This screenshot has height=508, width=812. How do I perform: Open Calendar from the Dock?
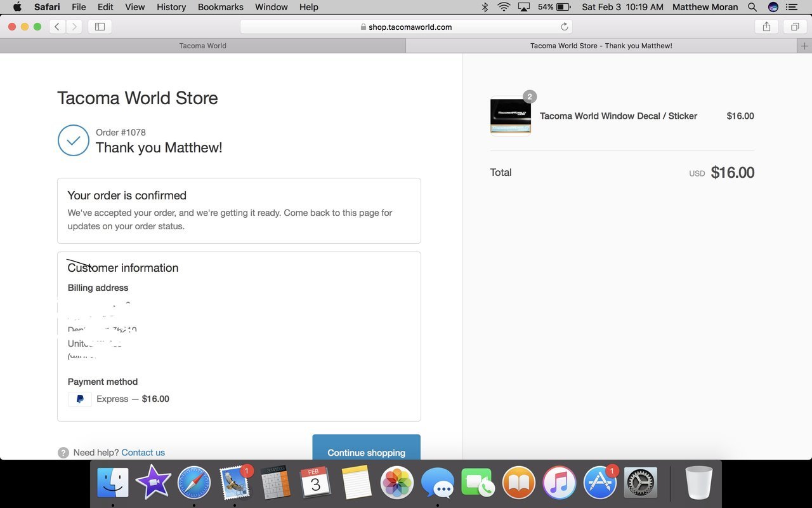[x=315, y=483]
